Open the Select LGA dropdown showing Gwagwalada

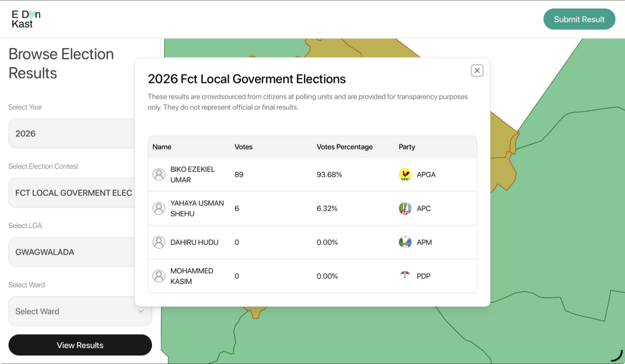(72, 252)
